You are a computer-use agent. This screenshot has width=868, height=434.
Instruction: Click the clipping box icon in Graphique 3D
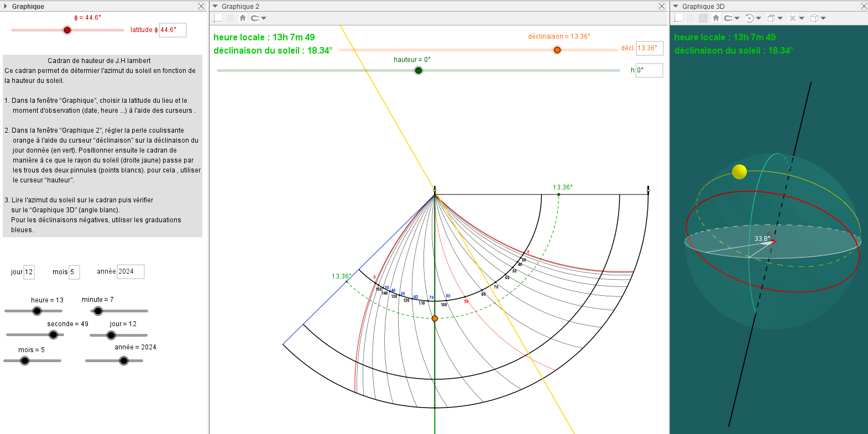[x=793, y=18]
